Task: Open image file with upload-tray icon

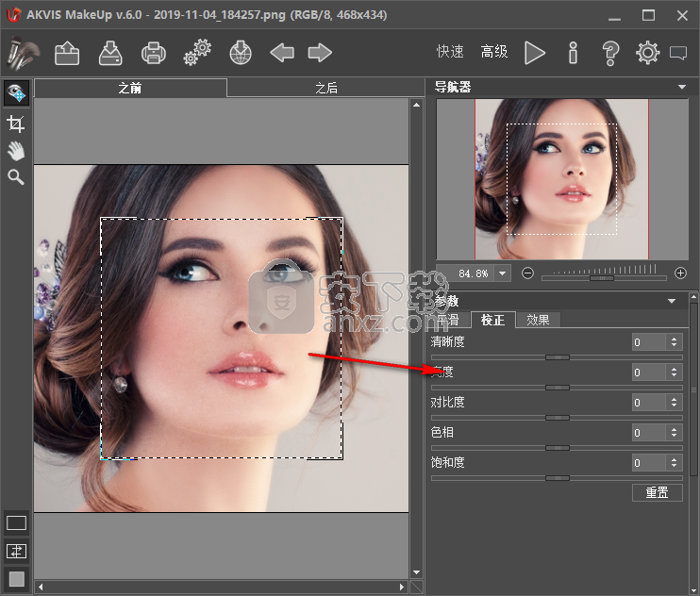Action: 67,53
